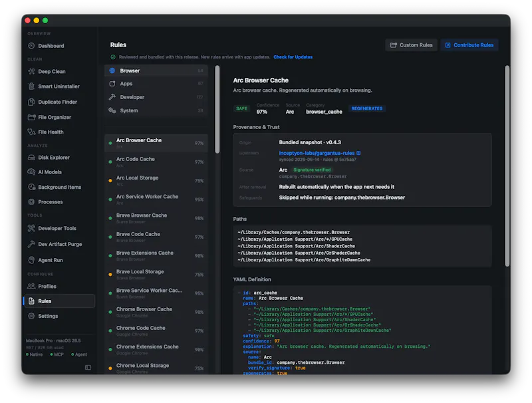Open the Disk Explorer drive icon
This screenshot has width=532, height=403.
(31, 158)
